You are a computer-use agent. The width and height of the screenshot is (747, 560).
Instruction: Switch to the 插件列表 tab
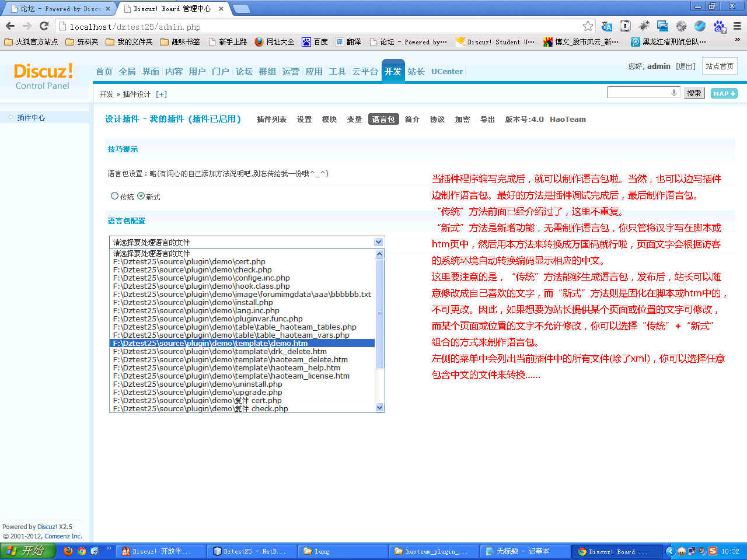click(x=271, y=119)
